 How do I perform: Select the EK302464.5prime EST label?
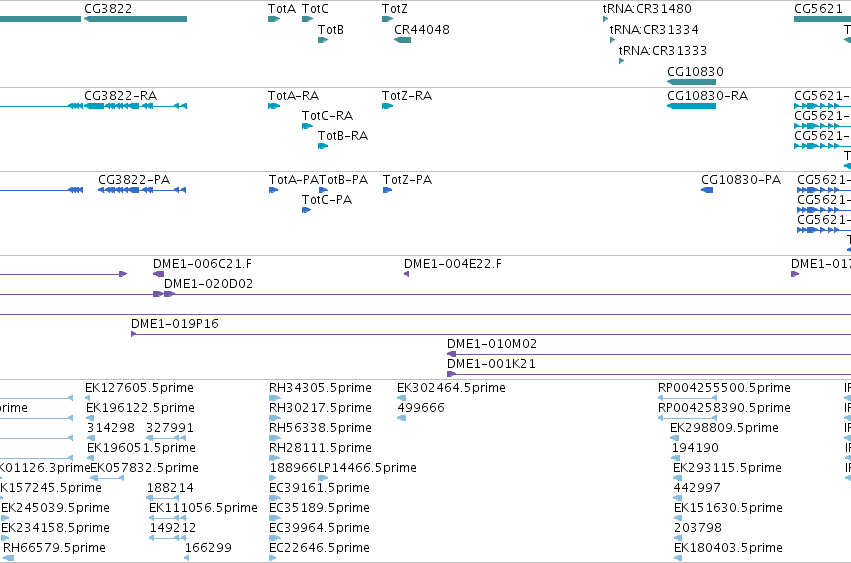coord(452,388)
